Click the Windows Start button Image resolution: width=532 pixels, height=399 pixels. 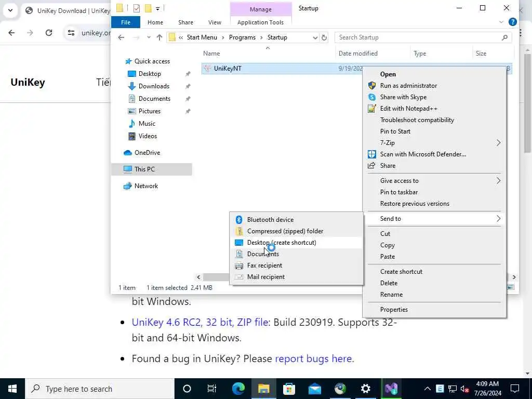[12, 389]
